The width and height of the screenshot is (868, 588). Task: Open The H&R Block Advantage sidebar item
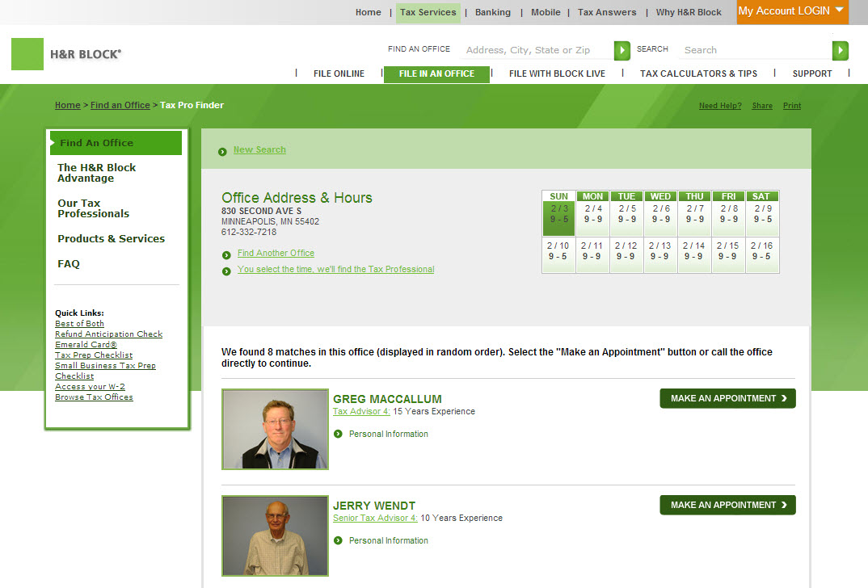point(96,173)
